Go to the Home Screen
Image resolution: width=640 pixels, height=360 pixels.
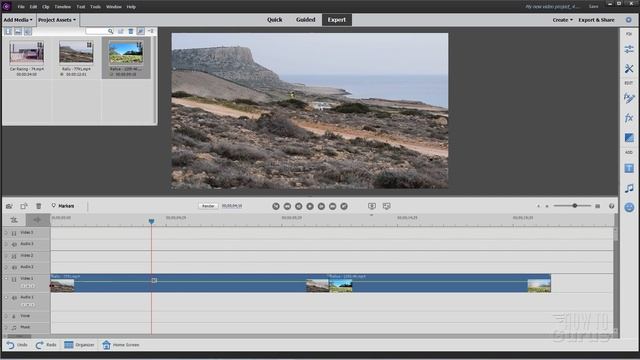121,345
